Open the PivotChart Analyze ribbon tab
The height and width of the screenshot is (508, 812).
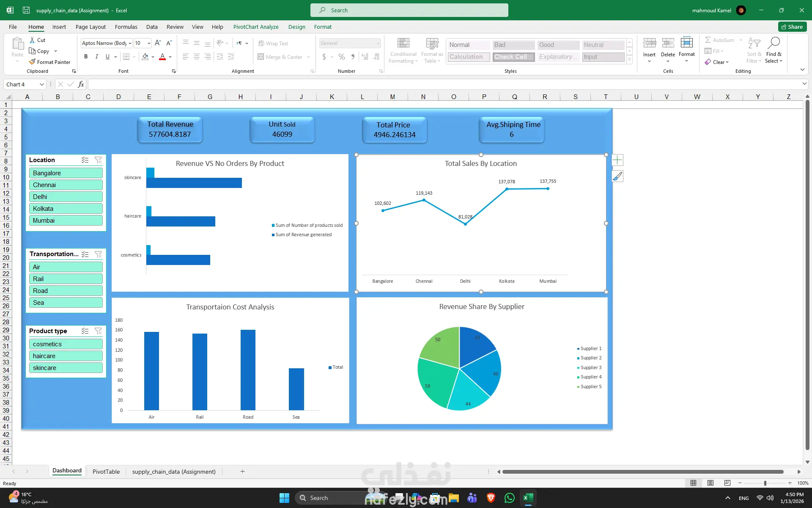point(255,27)
